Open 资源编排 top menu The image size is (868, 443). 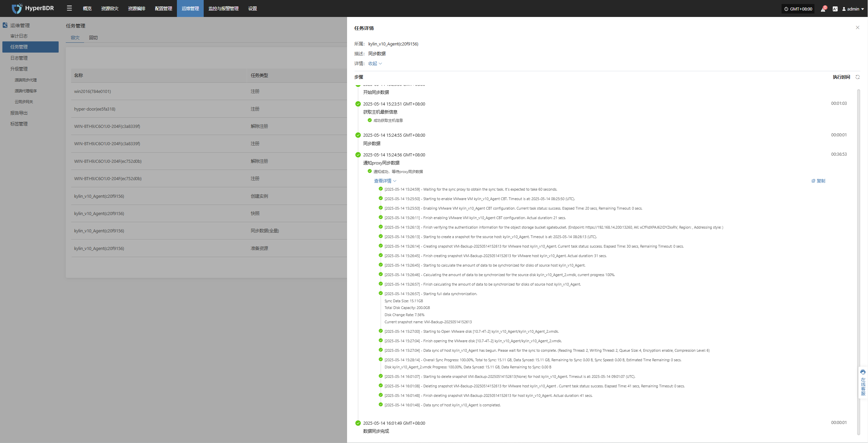tap(137, 8)
